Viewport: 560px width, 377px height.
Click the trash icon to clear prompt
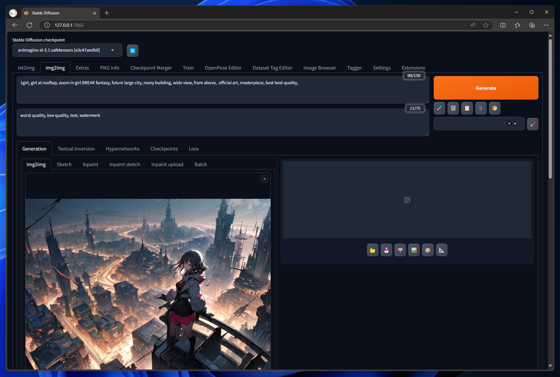(453, 108)
